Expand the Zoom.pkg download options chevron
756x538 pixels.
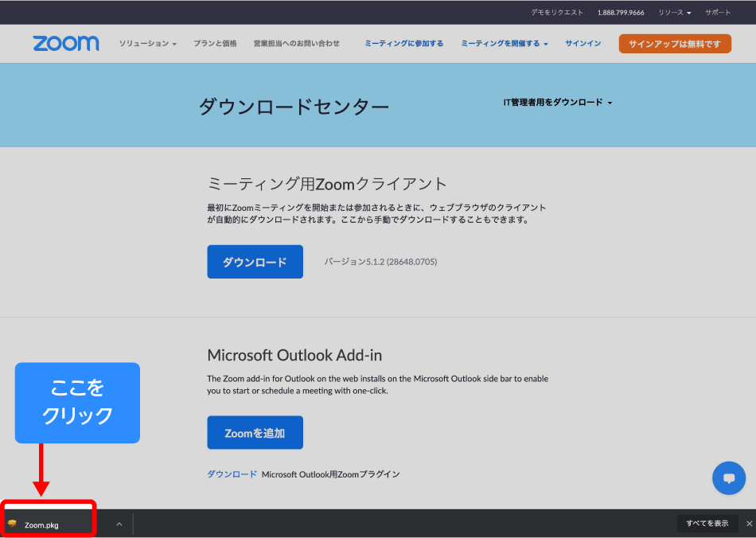pos(119,524)
